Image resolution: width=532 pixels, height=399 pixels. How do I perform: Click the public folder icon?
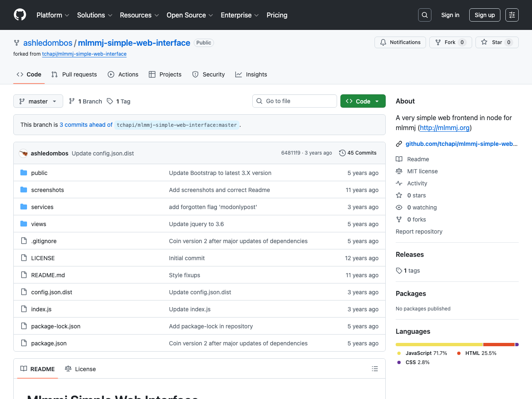24,173
